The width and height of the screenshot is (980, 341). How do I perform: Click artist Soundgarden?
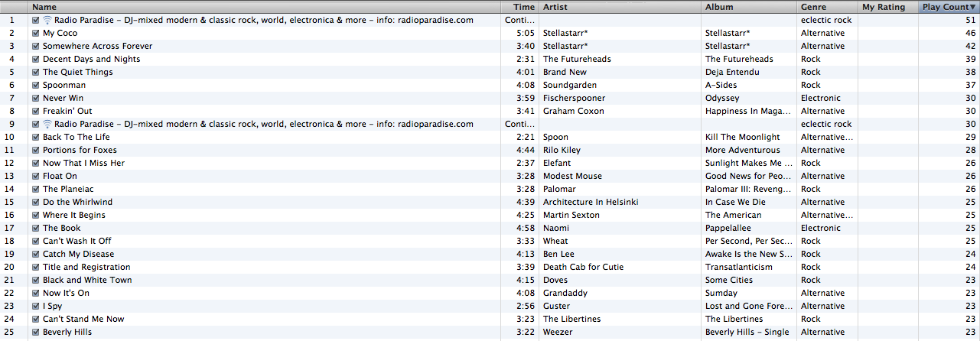570,86
